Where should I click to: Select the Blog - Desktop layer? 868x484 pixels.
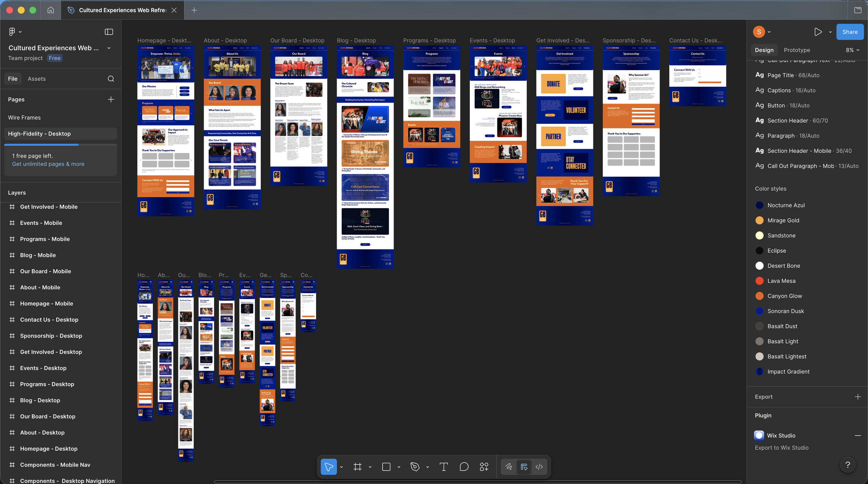tap(40, 400)
